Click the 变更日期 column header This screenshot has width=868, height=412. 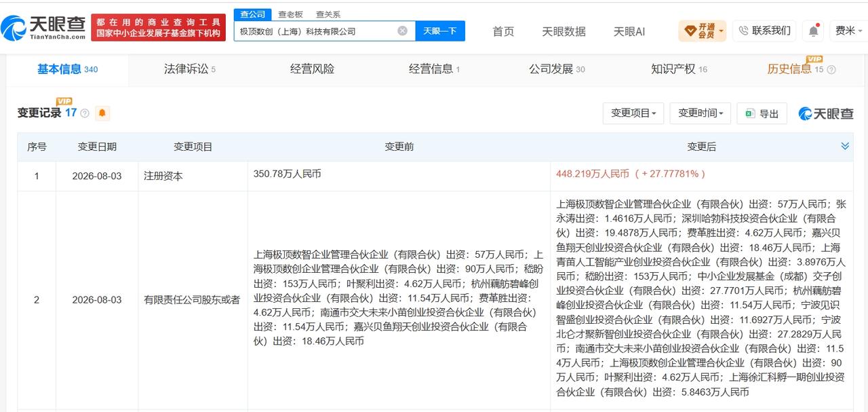coord(97,147)
